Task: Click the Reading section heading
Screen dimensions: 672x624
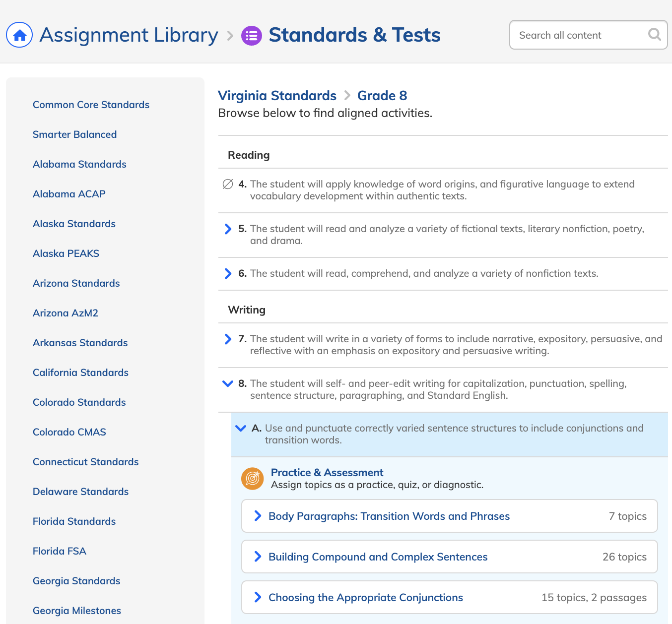Action: point(249,155)
